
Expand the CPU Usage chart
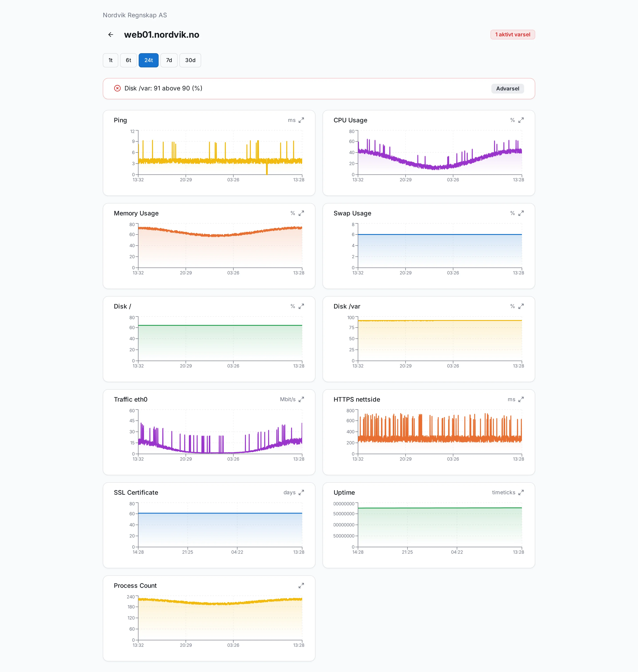pyautogui.click(x=521, y=120)
